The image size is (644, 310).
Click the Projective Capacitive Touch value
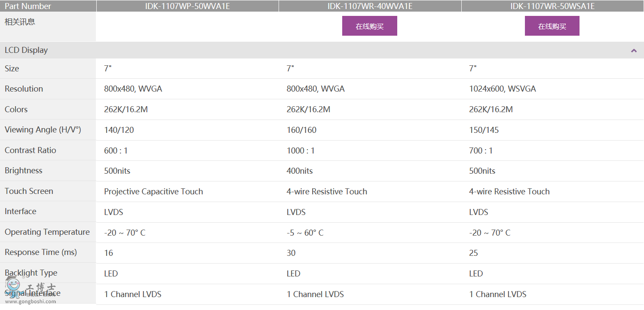[153, 192]
